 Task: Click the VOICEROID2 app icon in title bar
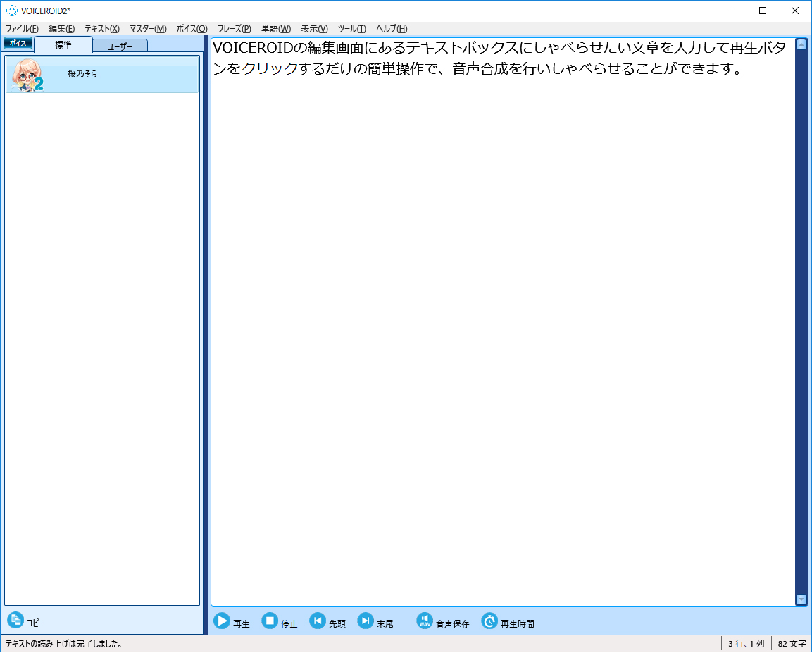click(x=11, y=11)
